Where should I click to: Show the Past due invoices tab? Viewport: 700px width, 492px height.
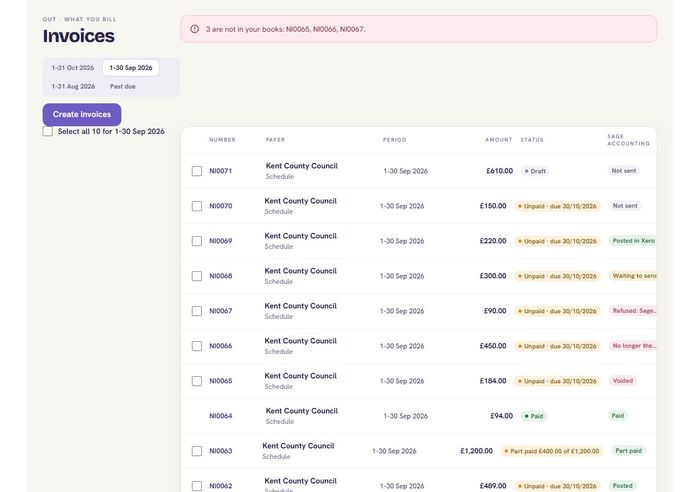pos(123,86)
